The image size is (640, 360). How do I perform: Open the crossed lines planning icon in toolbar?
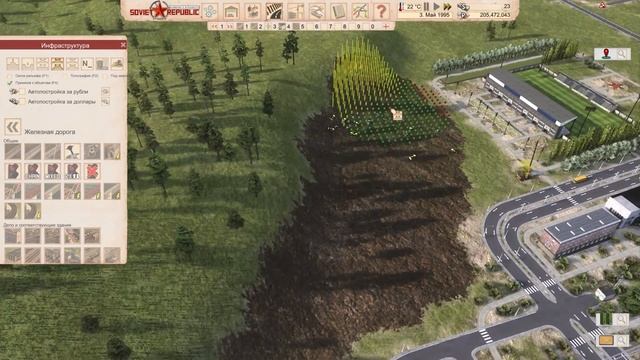coord(360,11)
